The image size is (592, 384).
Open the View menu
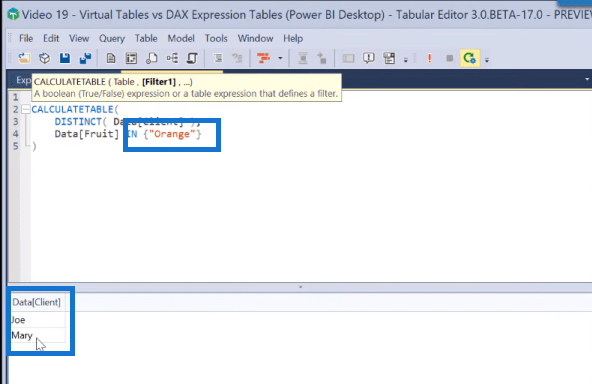click(x=79, y=39)
